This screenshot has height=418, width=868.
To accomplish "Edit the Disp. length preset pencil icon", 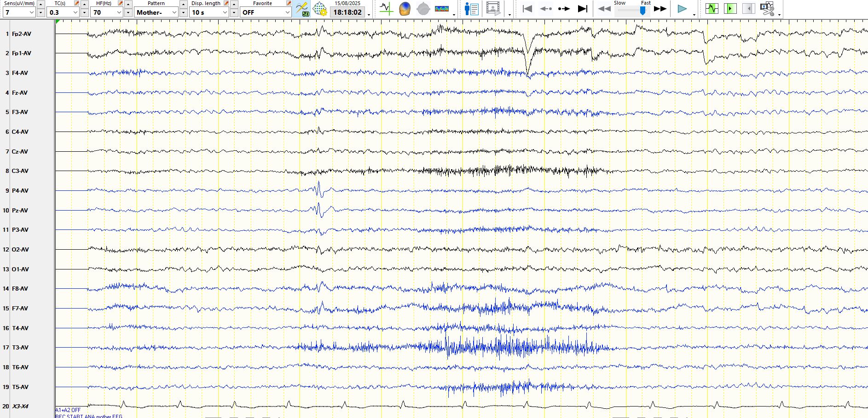I will (226, 3).
